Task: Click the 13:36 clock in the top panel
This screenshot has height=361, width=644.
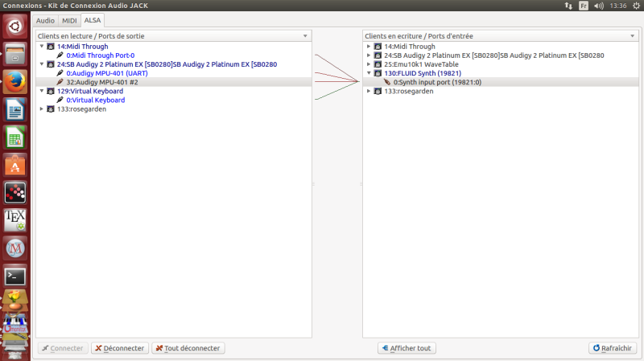Action: [x=618, y=6]
